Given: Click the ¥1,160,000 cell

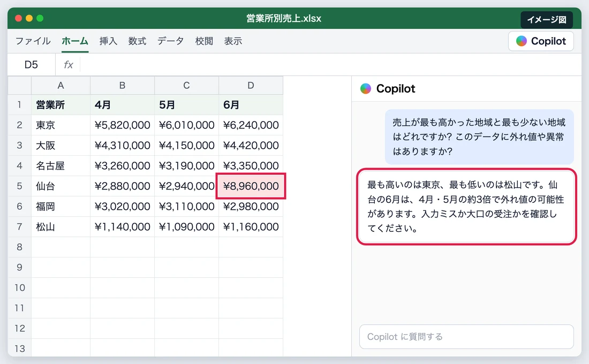Looking at the screenshot, I should [x=251, y=226].
